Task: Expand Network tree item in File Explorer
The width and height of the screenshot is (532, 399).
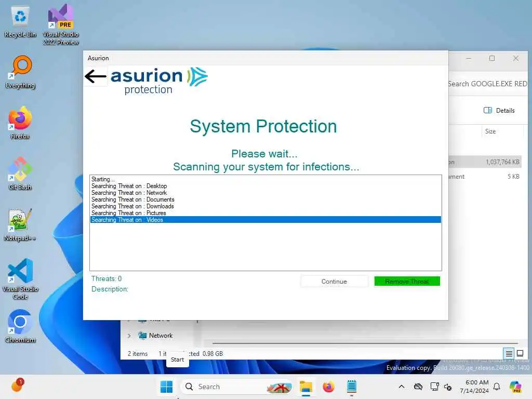Action: coord(129,336)
